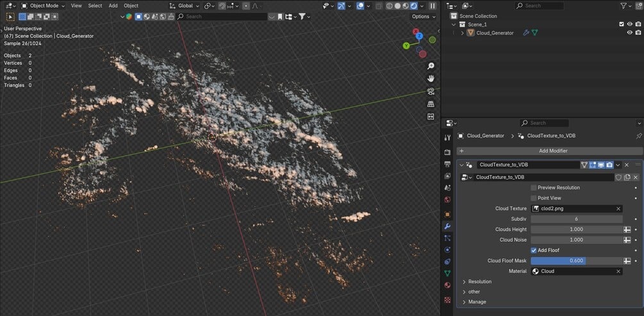Open the World properties globe icon
644x316 pixels.
[x=448, y=200]
